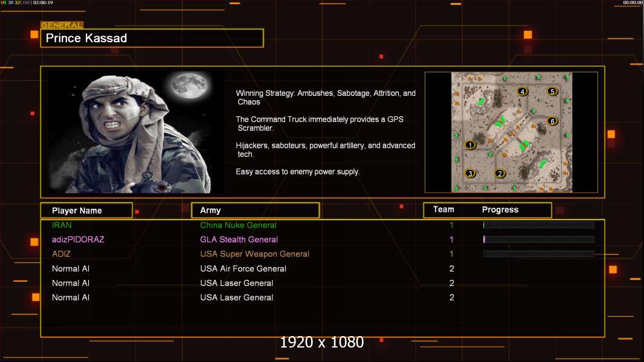
Task: Click the USA Air Force General entry
Action: [243, 268]
